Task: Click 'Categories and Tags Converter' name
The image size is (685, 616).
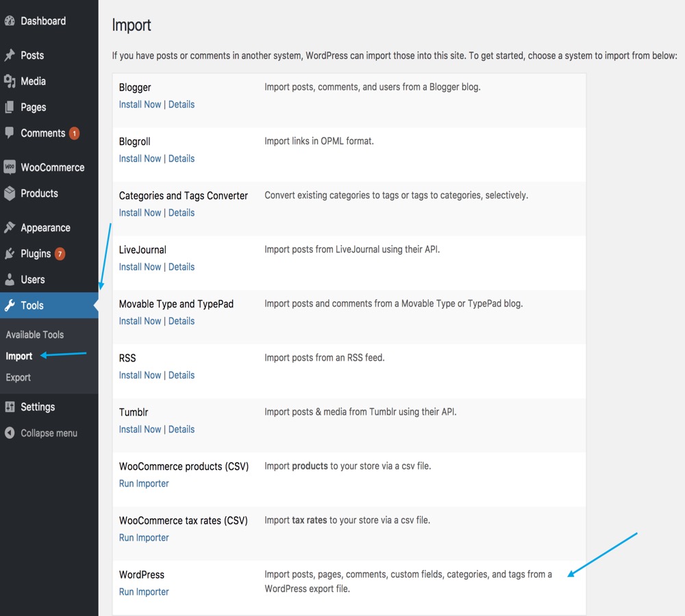Action: click(x=184, y=196)
